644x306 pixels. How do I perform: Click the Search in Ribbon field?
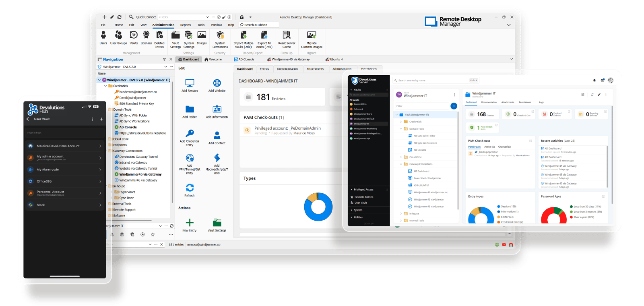pyautogui.click(x=258, y=25)
